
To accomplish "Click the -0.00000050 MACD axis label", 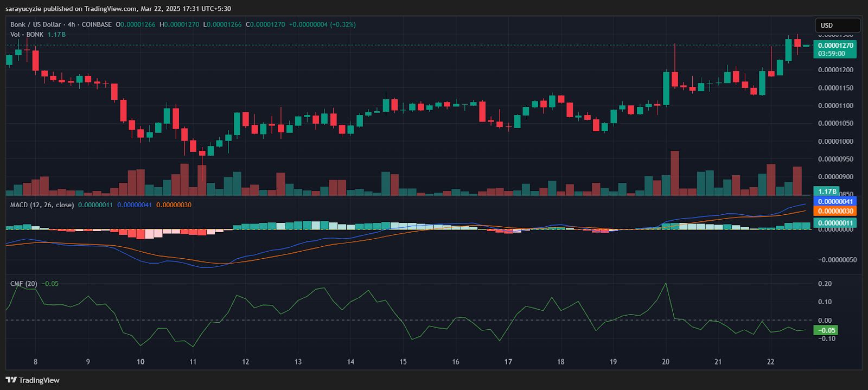I will coord(837,260).
